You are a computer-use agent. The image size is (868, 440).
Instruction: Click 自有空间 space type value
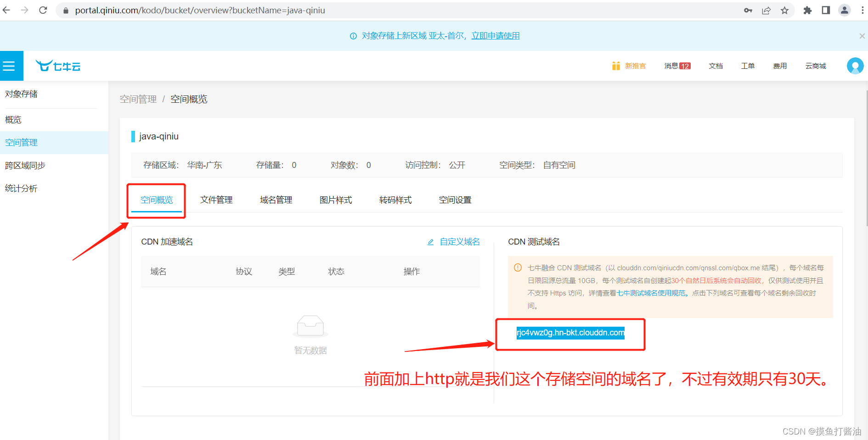click(x=559, y=165)
